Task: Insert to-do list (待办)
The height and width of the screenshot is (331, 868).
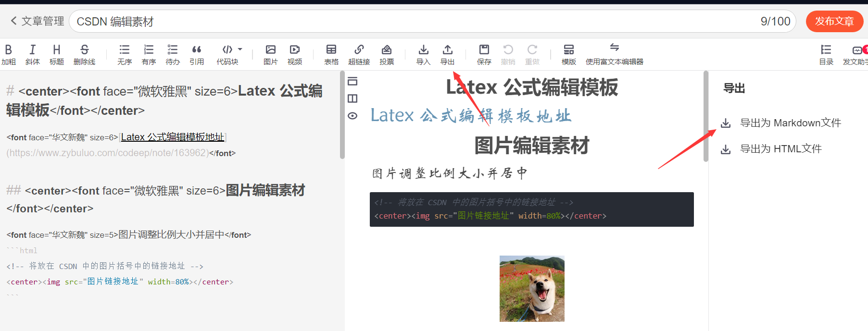Action: click(x=173, y=54)
